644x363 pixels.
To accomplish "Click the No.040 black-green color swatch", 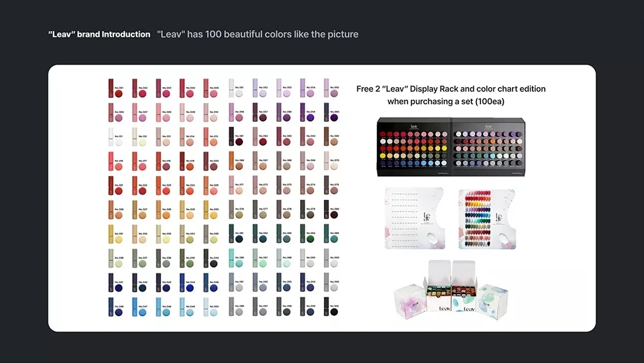I will (214, 264).
